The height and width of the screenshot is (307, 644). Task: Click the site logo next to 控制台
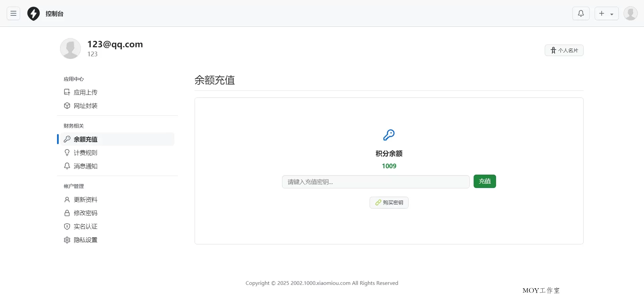pos(33,13)
